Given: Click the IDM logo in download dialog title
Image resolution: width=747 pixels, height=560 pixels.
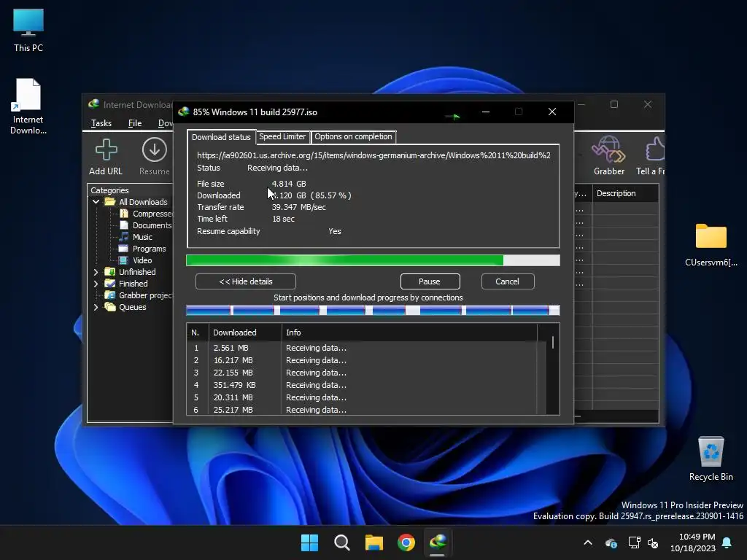Looking at the screenshot, I should point(183,112).
